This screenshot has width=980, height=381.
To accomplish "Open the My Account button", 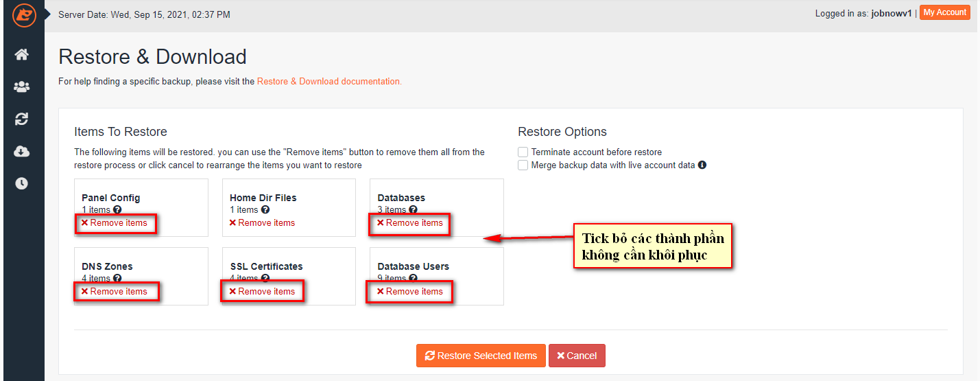I will pos(945,12).
